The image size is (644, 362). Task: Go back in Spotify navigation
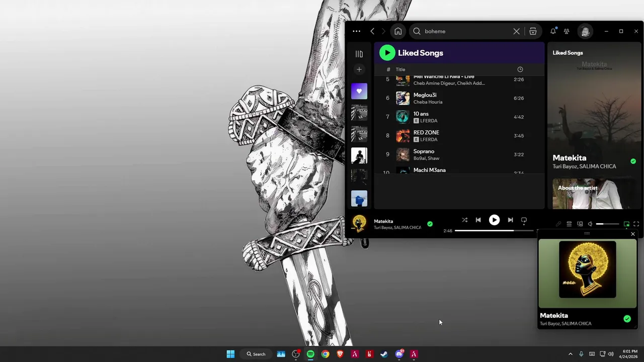click(x=372, y=31)
